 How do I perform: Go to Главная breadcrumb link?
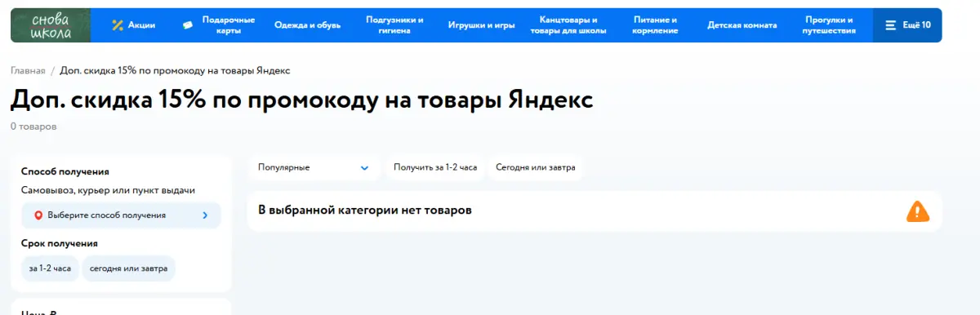tap(28, 71)
